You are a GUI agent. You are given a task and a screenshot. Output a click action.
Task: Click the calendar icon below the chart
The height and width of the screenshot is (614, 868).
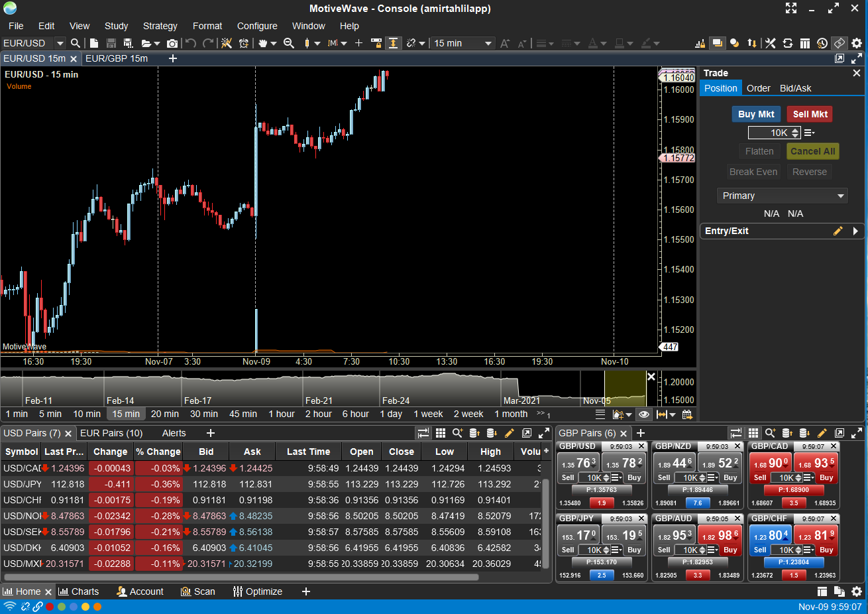pos(687,414)
